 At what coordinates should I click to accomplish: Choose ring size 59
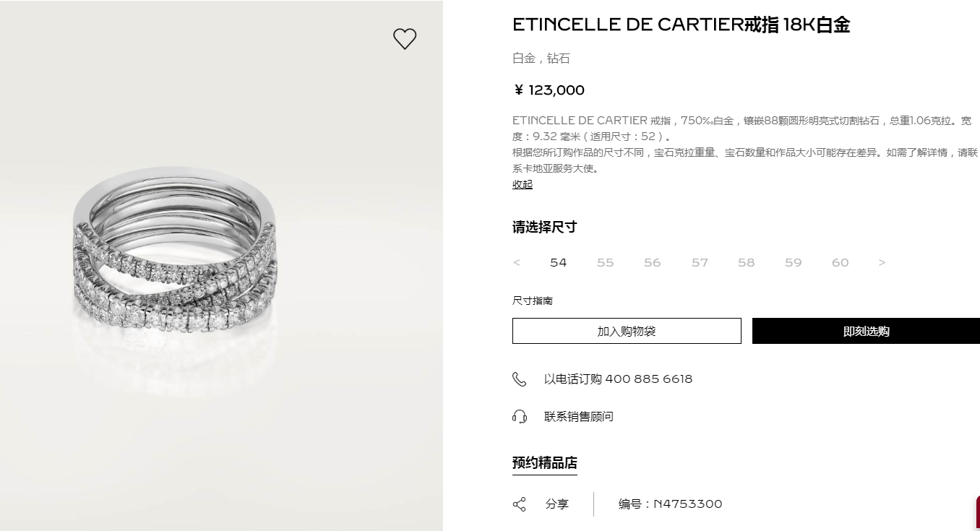[793, 262]
